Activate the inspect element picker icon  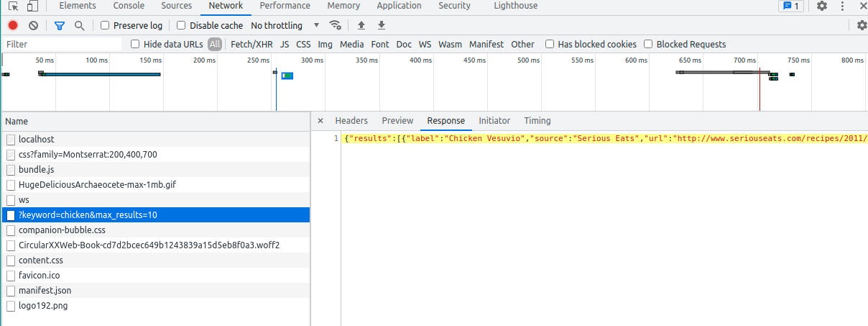13,6
